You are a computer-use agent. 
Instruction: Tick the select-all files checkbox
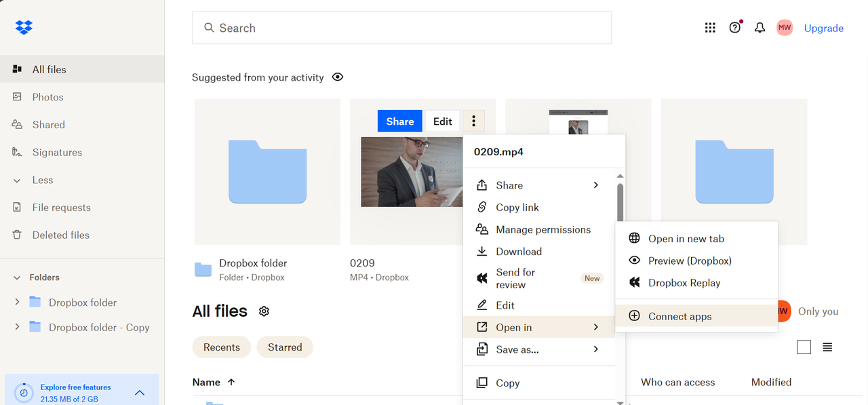click(804, 347)
